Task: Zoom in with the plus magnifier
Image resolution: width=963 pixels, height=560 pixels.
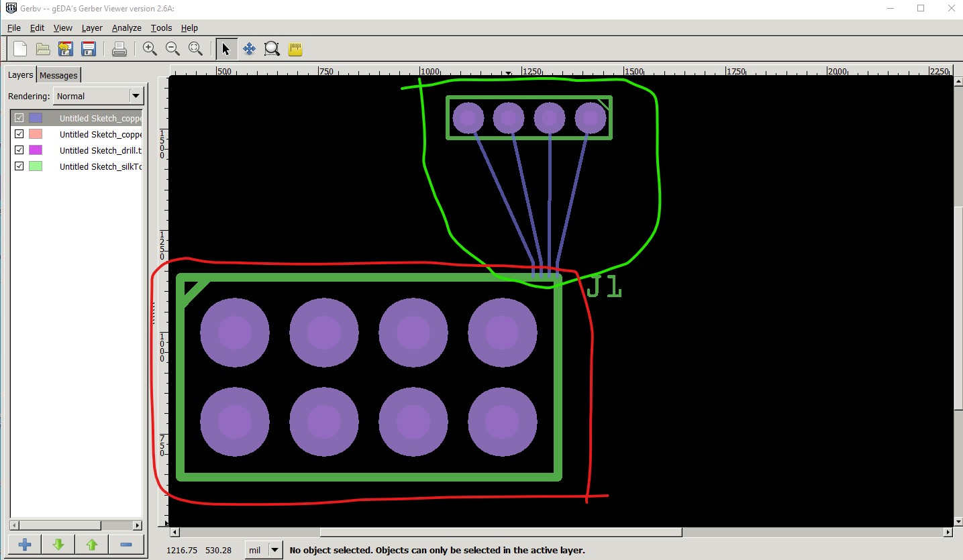Action: [x=150, y=49]
